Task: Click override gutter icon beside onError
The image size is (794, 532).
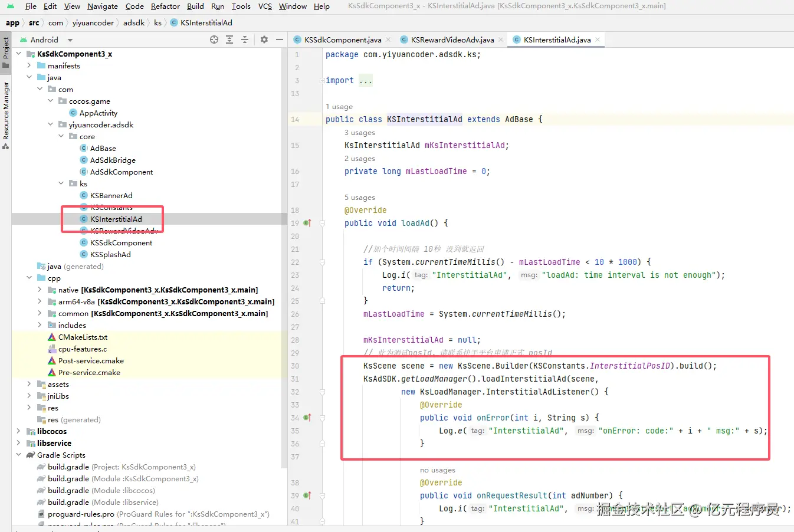Action: pos(307,418)
